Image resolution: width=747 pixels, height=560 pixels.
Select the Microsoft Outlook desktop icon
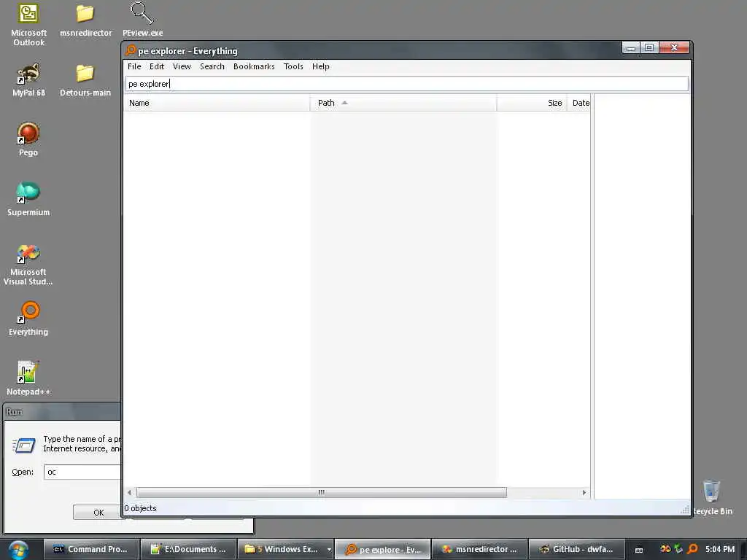coord(28,25)
